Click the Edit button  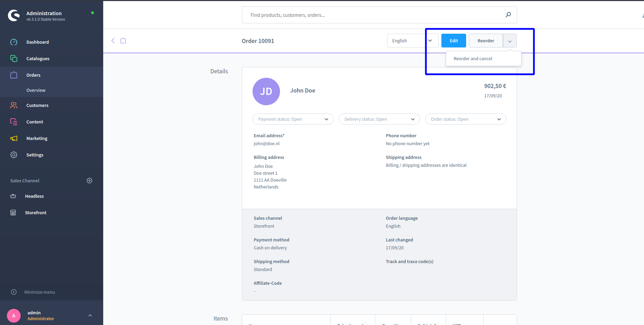coord(454,41)
